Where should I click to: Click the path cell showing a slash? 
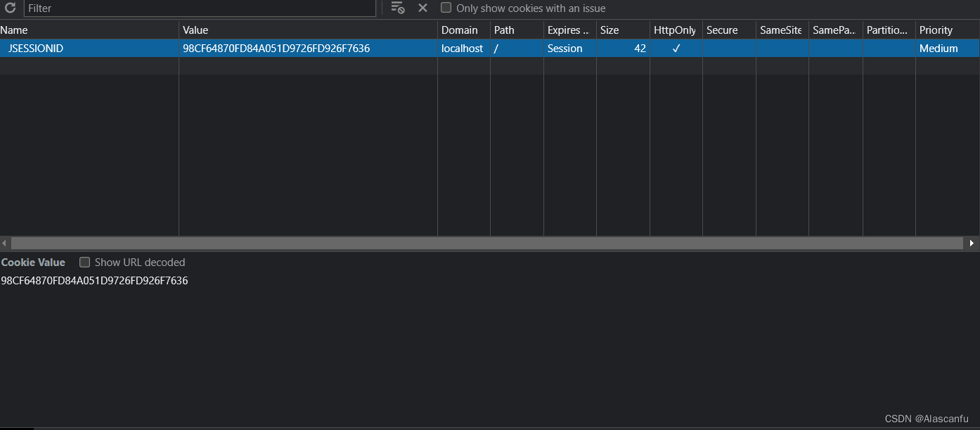point(517,49)
